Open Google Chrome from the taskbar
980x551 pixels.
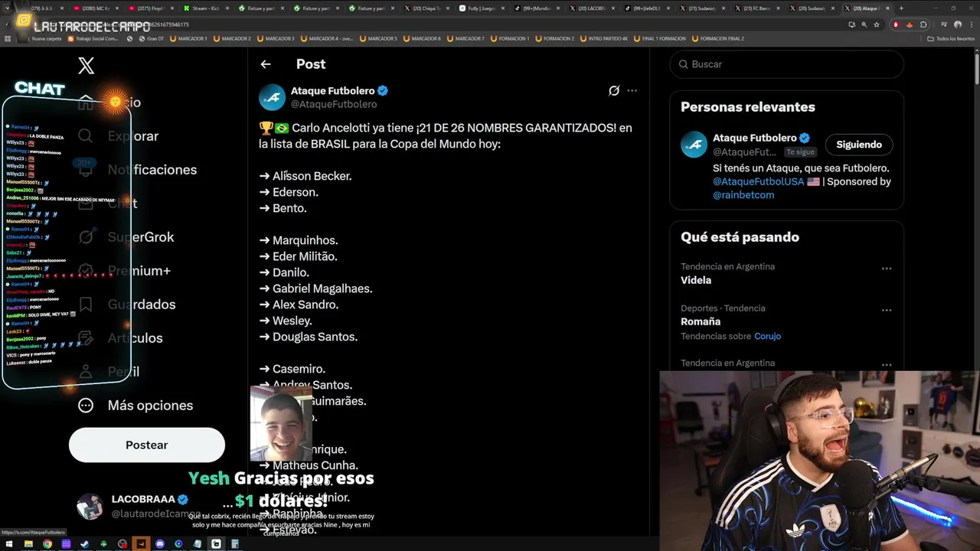click(47, 544)
